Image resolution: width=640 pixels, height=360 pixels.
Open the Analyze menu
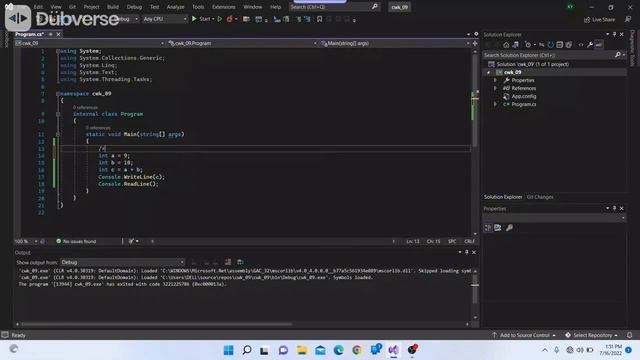coord(176,7)
